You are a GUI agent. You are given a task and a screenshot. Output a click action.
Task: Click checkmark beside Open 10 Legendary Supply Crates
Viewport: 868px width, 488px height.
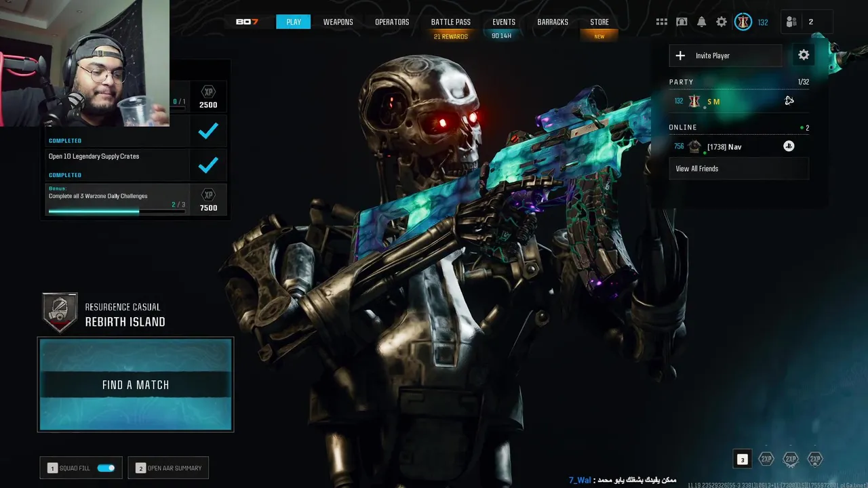208,165
